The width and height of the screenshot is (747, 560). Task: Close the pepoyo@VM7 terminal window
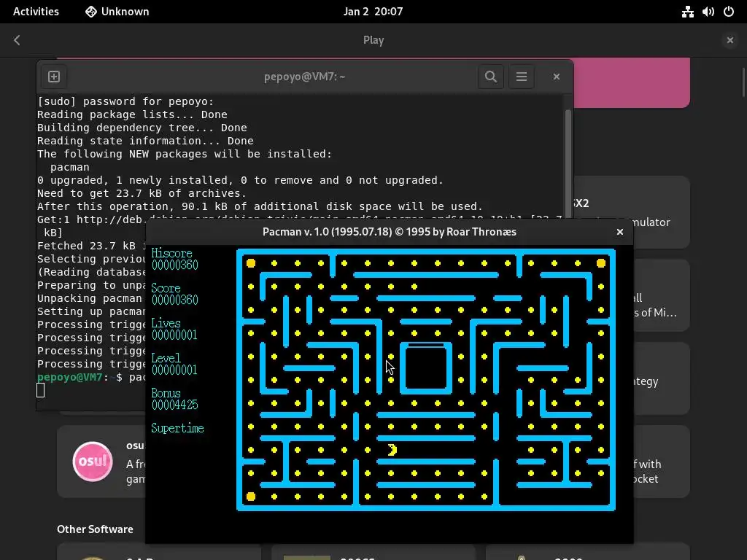(556, 77)
